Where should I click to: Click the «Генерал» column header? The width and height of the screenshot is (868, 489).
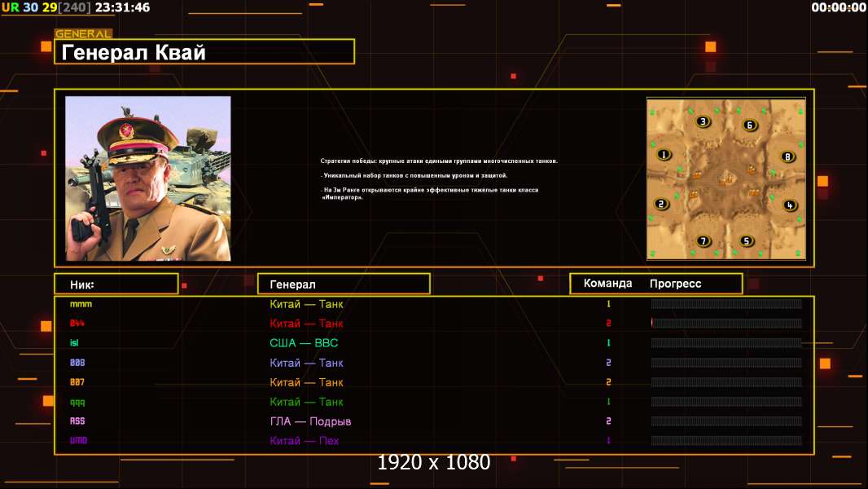coord(344,284)
